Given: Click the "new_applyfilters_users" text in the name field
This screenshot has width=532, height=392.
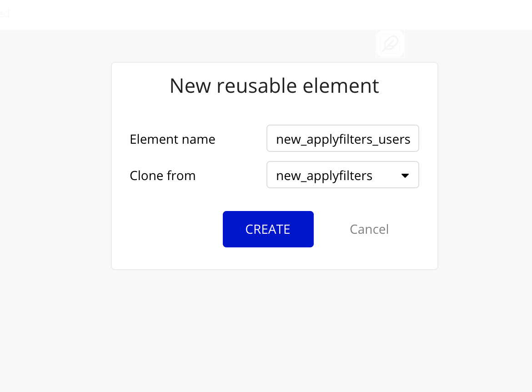Looking at the screenshot, I should (x=343, y=139).
